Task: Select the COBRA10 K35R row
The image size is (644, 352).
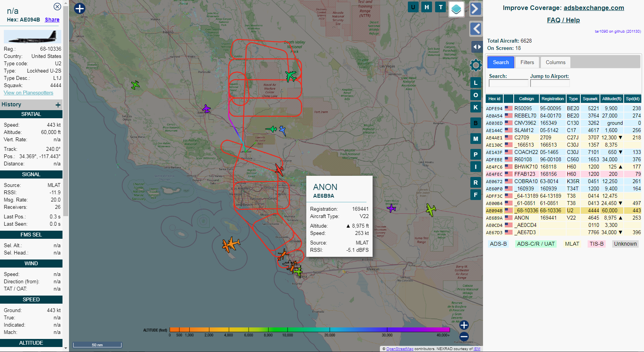Action: [x=563, y=181]
